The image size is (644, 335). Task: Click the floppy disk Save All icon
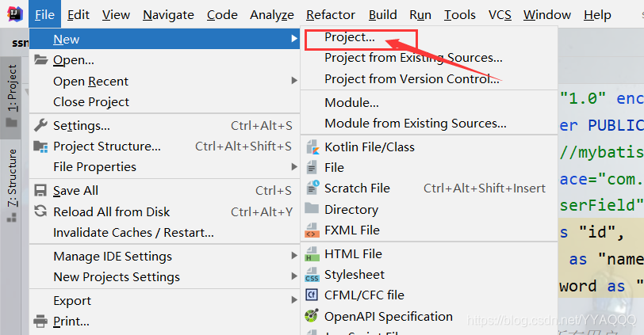(40, 190)
